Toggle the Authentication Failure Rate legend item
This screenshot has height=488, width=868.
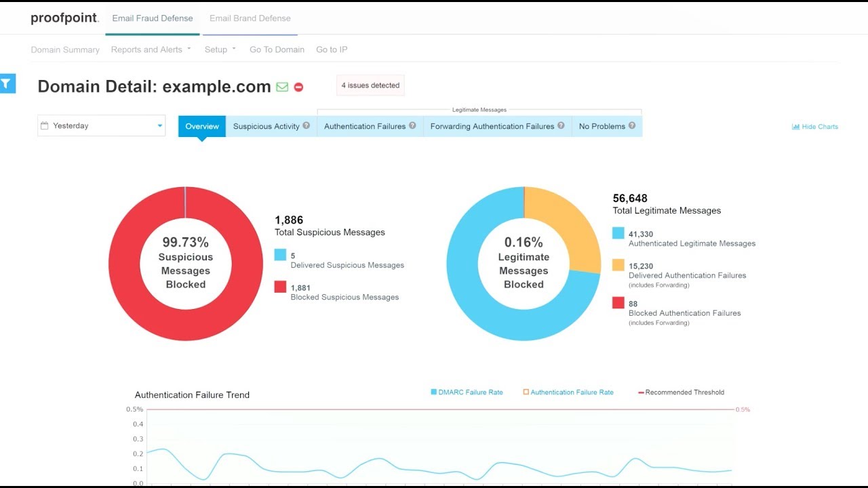[568, 392]
